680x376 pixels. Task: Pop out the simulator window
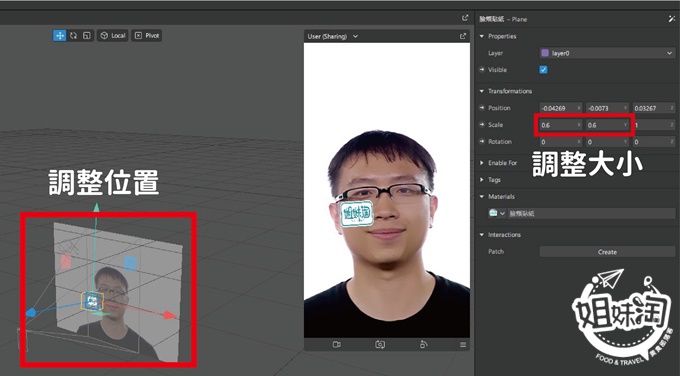click(463, 36)
